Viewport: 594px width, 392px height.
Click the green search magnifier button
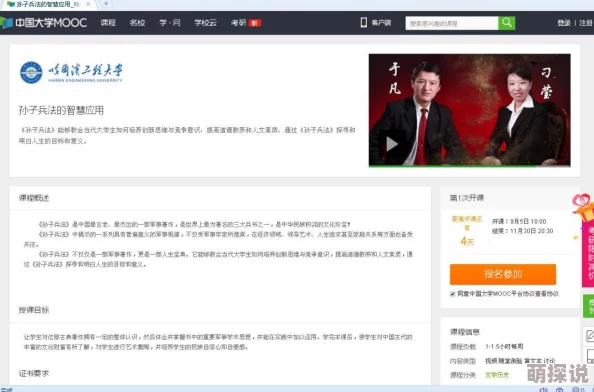506,23
